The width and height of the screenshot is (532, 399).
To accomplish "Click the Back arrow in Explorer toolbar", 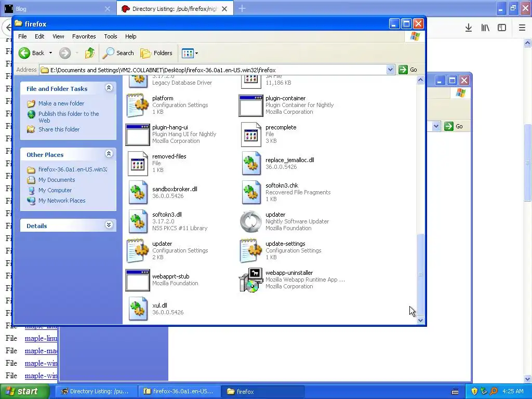I will pyautogui.click(x=31, y=53).
